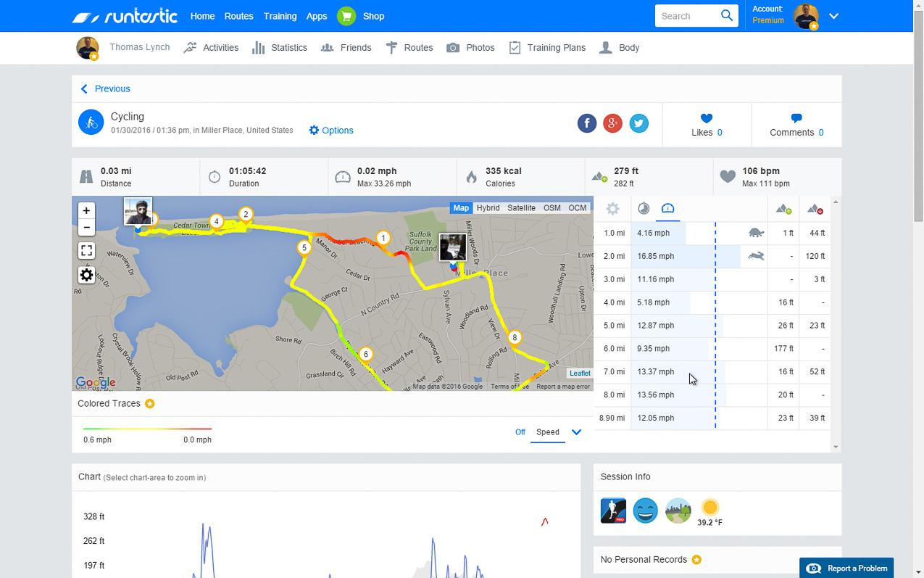This screenshot has width=924, height=578.
Task: Click the account avatar in the top bar
Action: click(806, 16)
